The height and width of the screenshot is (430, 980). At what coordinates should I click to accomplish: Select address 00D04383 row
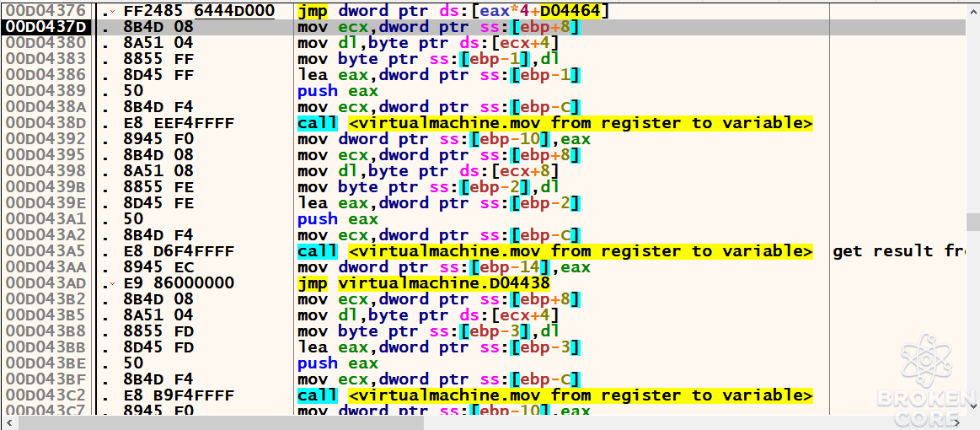[47, 59]
